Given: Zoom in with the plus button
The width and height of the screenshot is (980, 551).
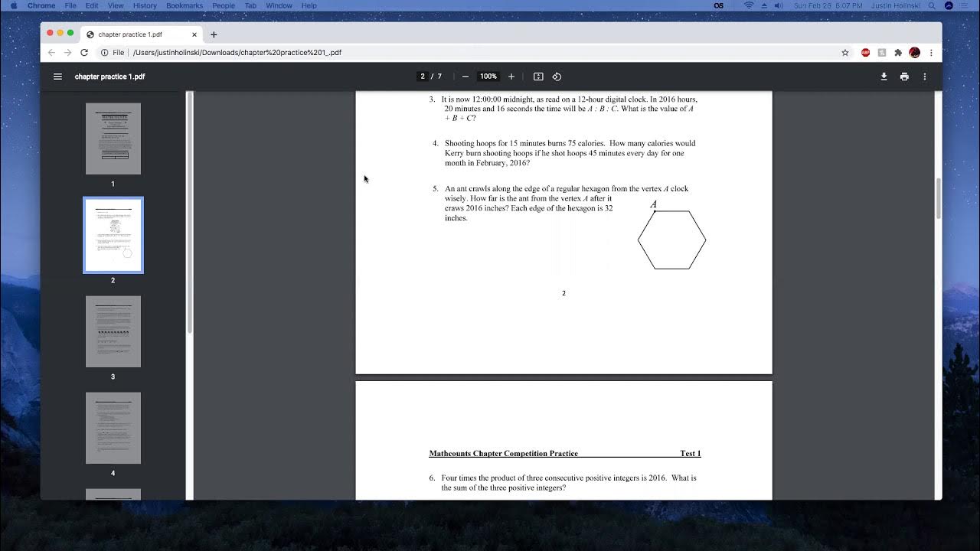Looking at the screenshot, I should 511,77.
